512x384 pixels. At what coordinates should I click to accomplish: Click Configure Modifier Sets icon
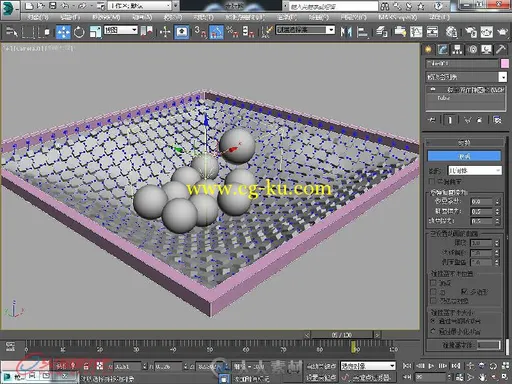coord(497,120)
